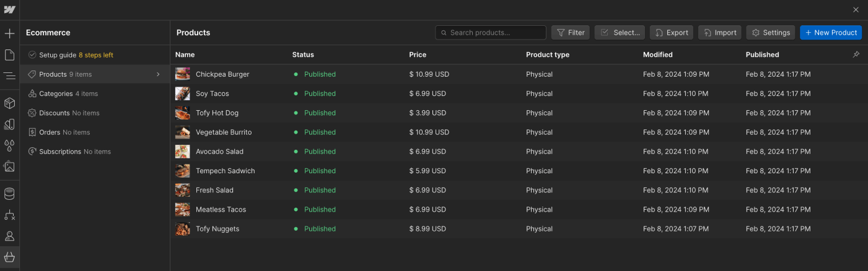
Task: Open the Vegetable Burrito product name
Action: (x=224, y=132)
